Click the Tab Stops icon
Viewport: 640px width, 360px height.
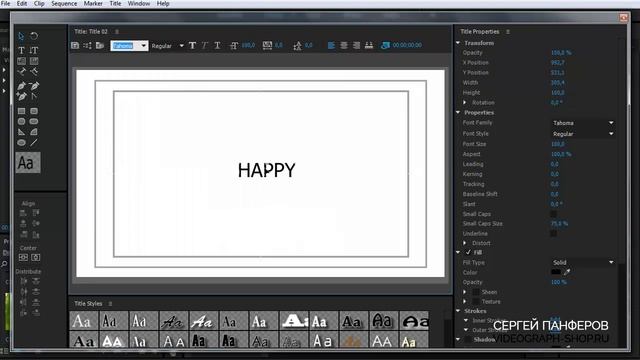pyautogui.click(x=369, y=45)
